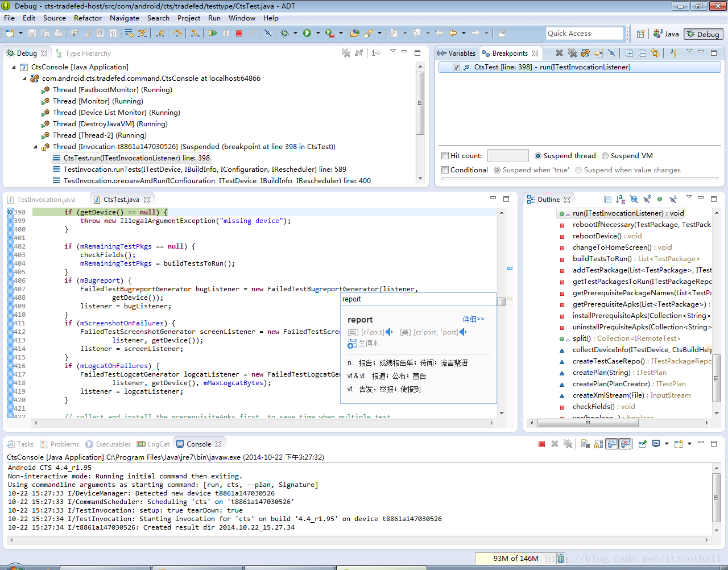728x570 pixels.
Task: Click the Resume debug toolbar icon
Action: 213,34
